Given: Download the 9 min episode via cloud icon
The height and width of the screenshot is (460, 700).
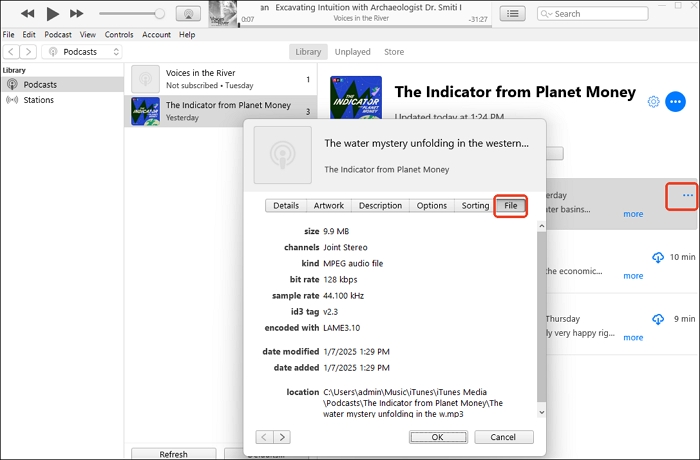Looking at the screenshot, I should coord(658,319).
